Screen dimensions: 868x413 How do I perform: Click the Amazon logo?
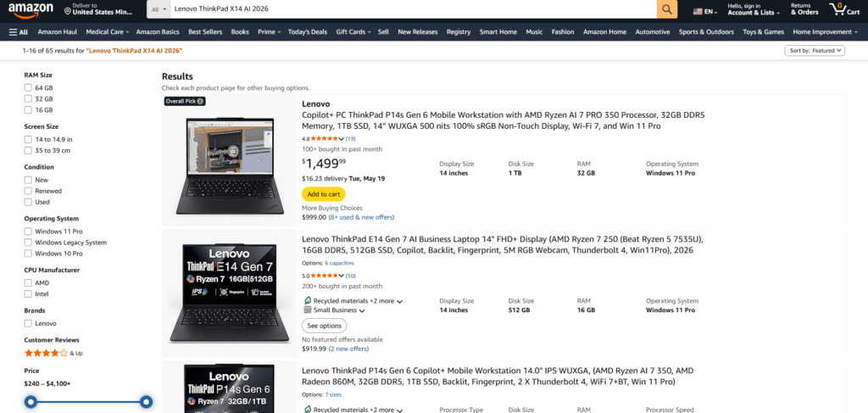pos(31,8)
